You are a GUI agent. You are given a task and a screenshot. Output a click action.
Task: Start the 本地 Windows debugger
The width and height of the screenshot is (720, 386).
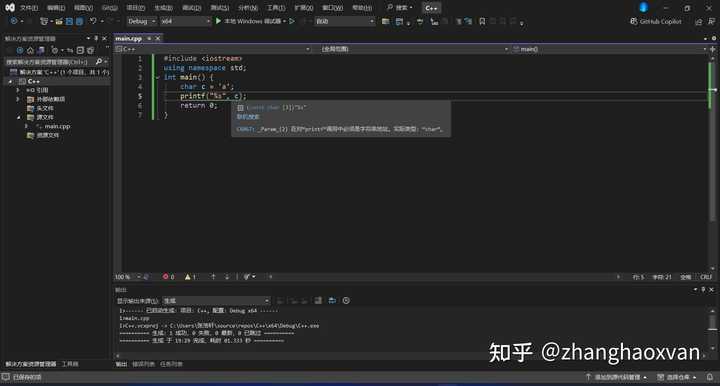[250, 21]
